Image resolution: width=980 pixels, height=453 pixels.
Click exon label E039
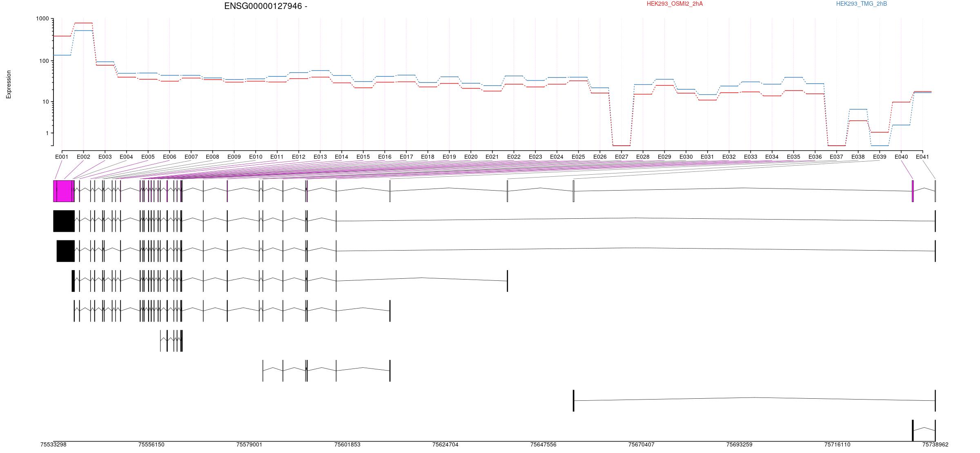tap(880, 157)
